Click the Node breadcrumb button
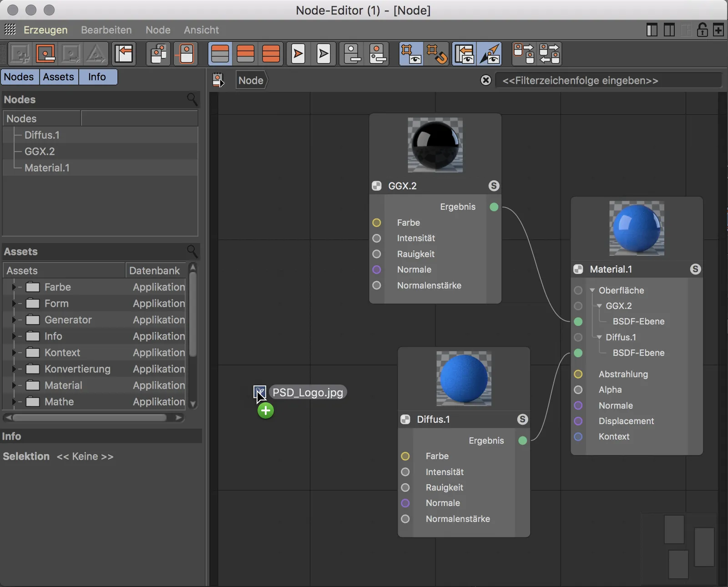 (251, 81)
